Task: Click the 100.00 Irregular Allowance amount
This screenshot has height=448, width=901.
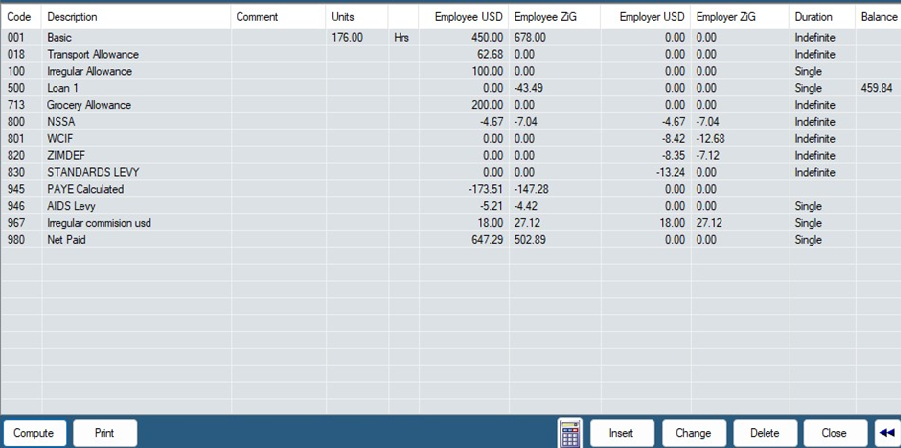Action: click(487, 71)
